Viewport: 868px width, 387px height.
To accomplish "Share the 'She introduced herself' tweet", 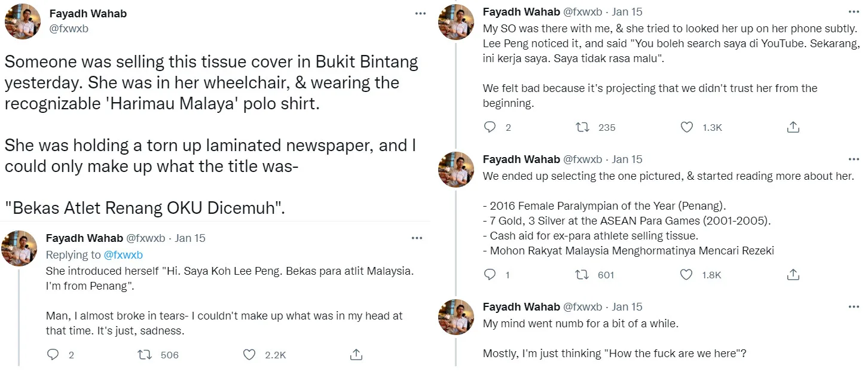I will tap(356, 355).
